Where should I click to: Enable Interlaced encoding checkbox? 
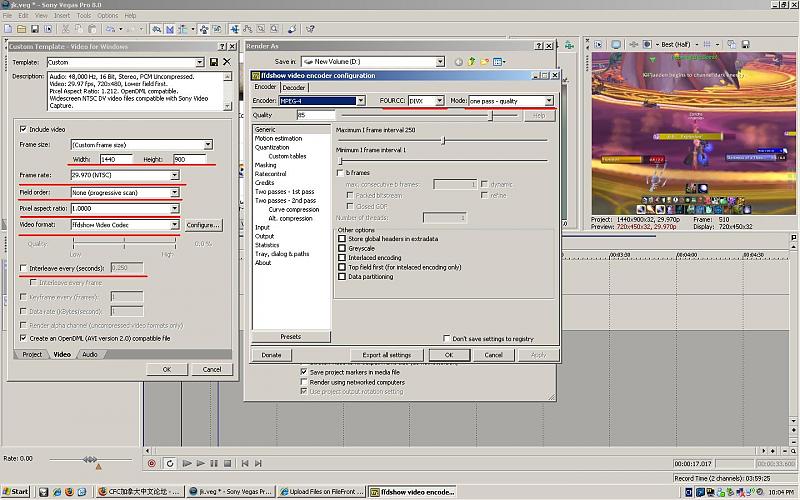click(342, 258)
